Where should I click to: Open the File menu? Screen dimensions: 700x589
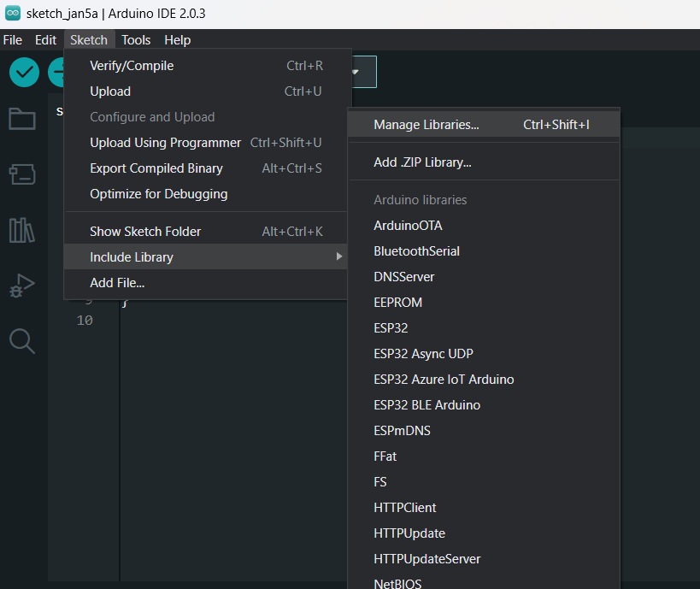pos(13,40)
